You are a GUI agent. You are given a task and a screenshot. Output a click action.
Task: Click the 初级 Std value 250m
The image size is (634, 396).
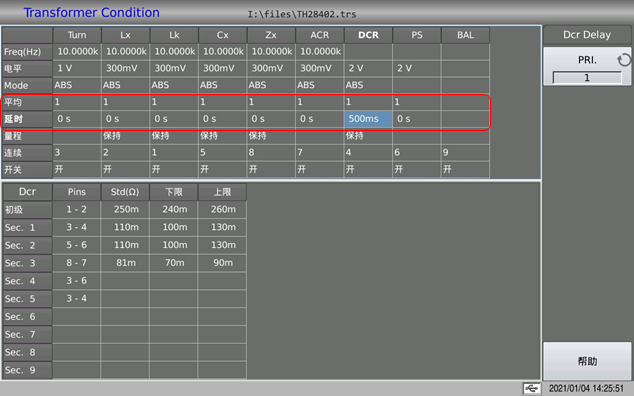125,210
